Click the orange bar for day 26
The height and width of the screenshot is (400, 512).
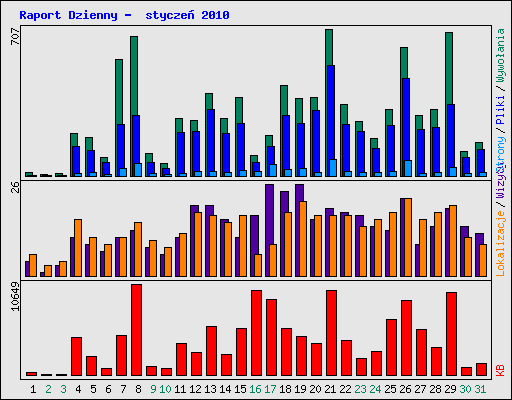coord(408,237)
